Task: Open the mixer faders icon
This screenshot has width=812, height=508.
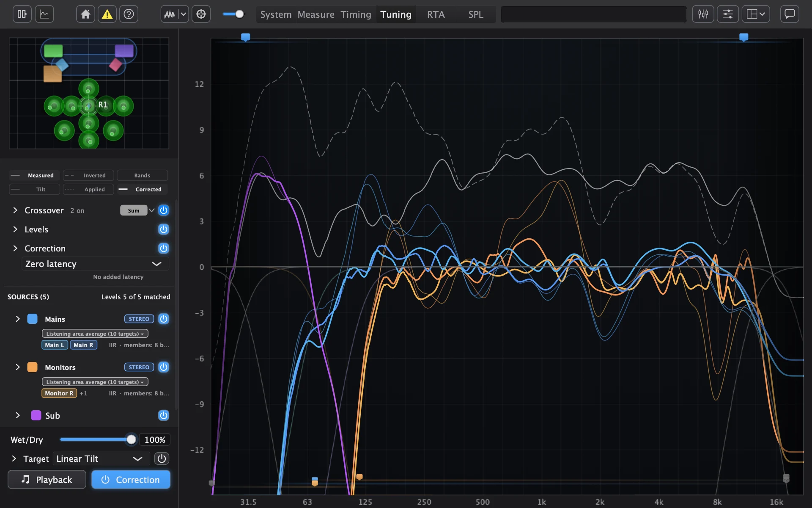Action: [703, 14]
